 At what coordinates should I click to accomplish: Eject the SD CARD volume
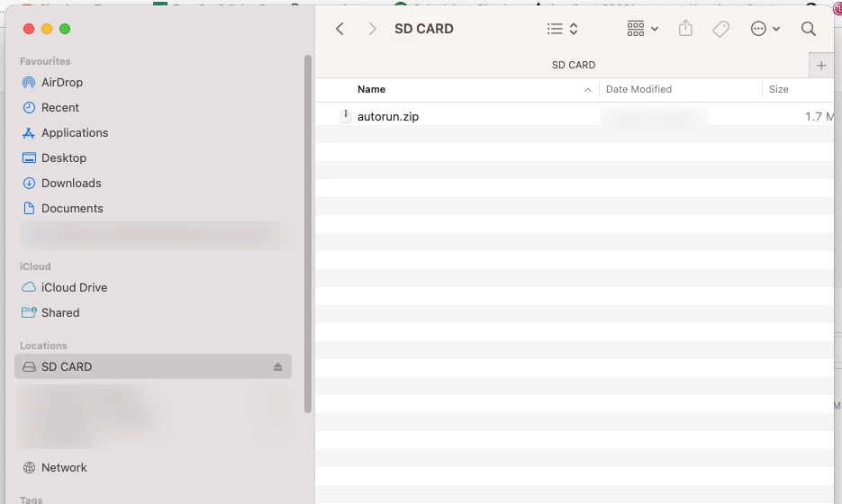tap(277, 367)
